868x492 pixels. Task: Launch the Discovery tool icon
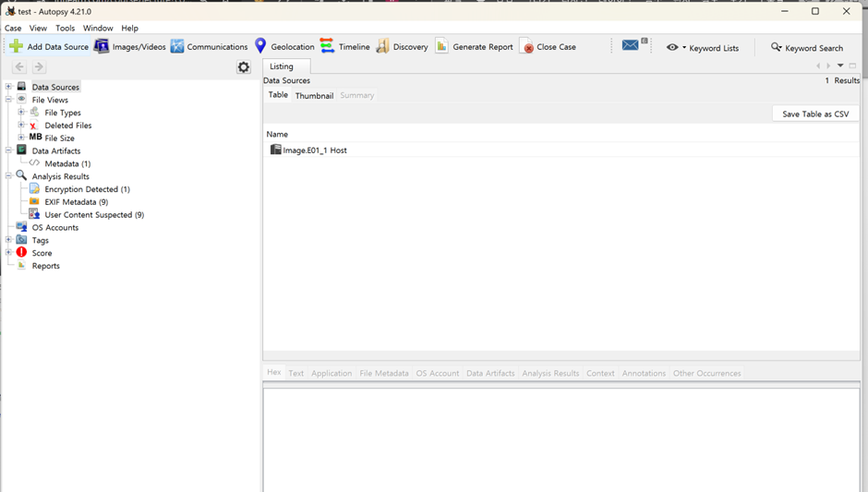click(382, 46)
